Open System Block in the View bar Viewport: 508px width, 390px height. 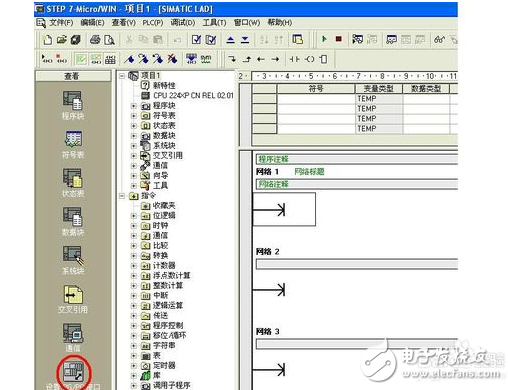click(x=73, y=260)
